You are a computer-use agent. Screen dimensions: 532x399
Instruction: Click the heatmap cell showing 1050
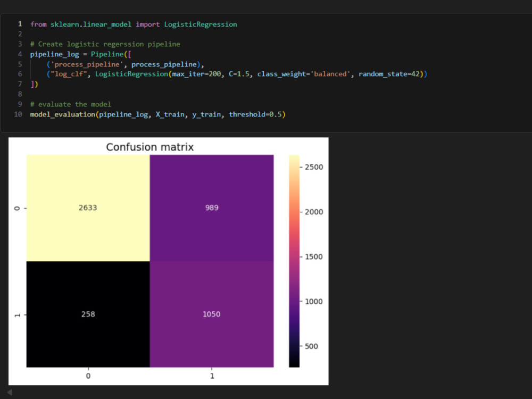tap(212, 314)
